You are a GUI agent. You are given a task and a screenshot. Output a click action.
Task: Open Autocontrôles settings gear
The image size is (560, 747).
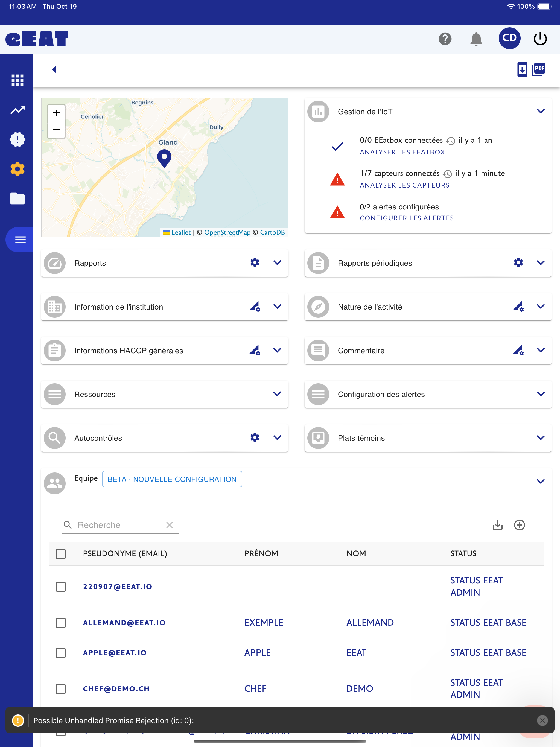point(255,437)
